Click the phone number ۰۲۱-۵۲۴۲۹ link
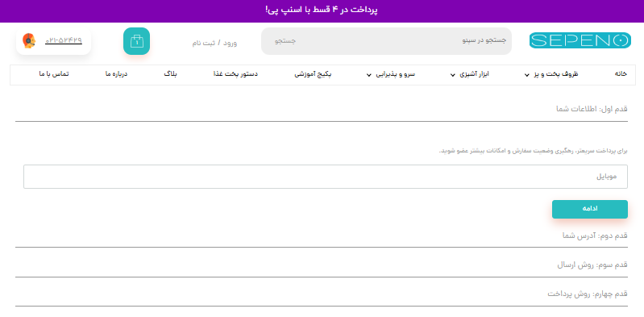The width and height of the screenshot is (644, 317). pyautogui.click(x=64, y=40)
